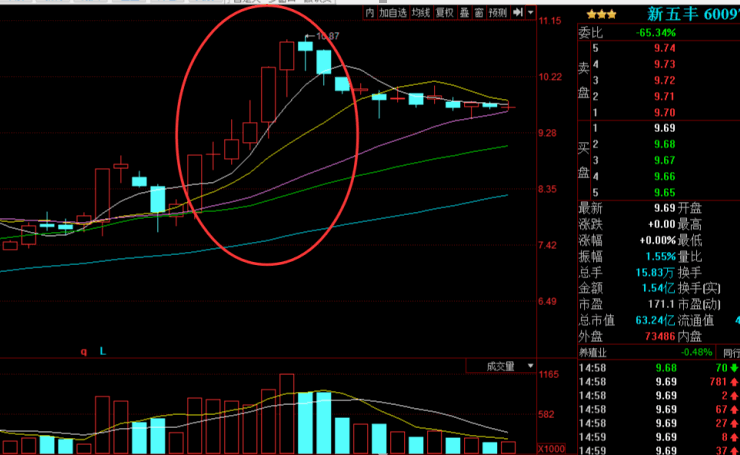This screenshot has height=455, width=740.
Task: Click the X1000 volume scale label
Action: (x=551, y=448)
